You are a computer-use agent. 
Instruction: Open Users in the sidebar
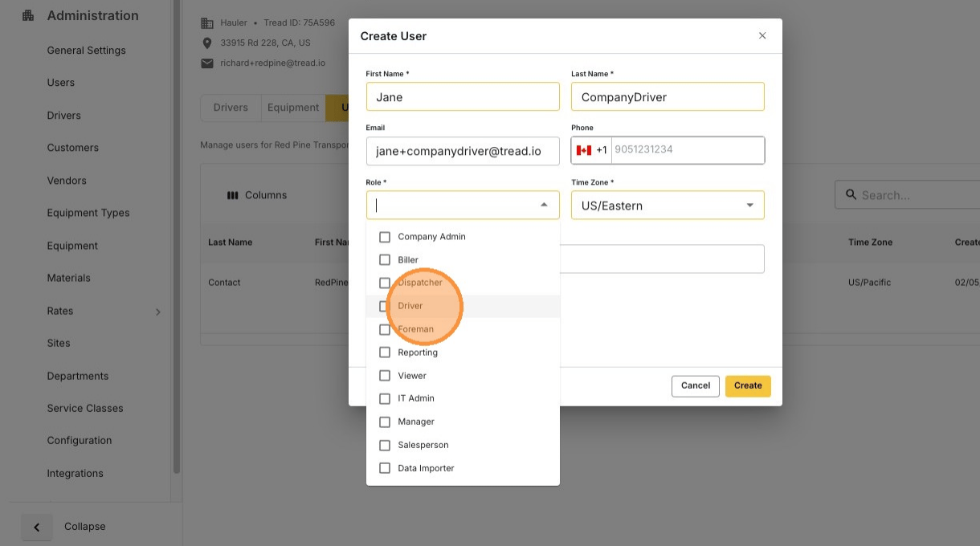[x=61, y=83]
